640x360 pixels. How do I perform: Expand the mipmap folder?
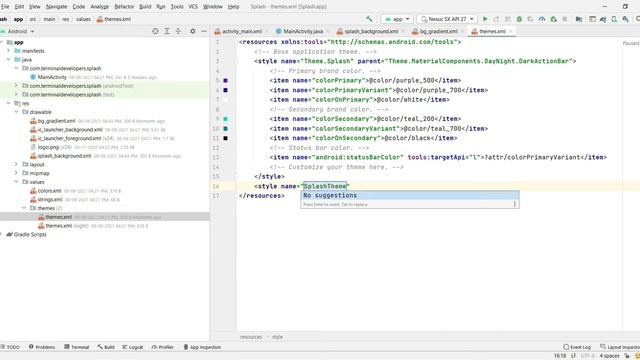point(16,173)
